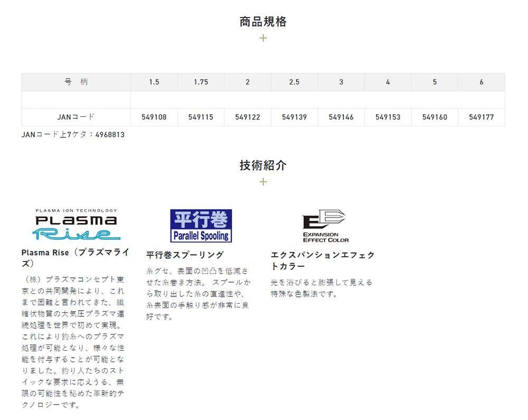The height and width of the screenshot is (420, 528).
Task: Select JAN code 549108
Action: 154,117
